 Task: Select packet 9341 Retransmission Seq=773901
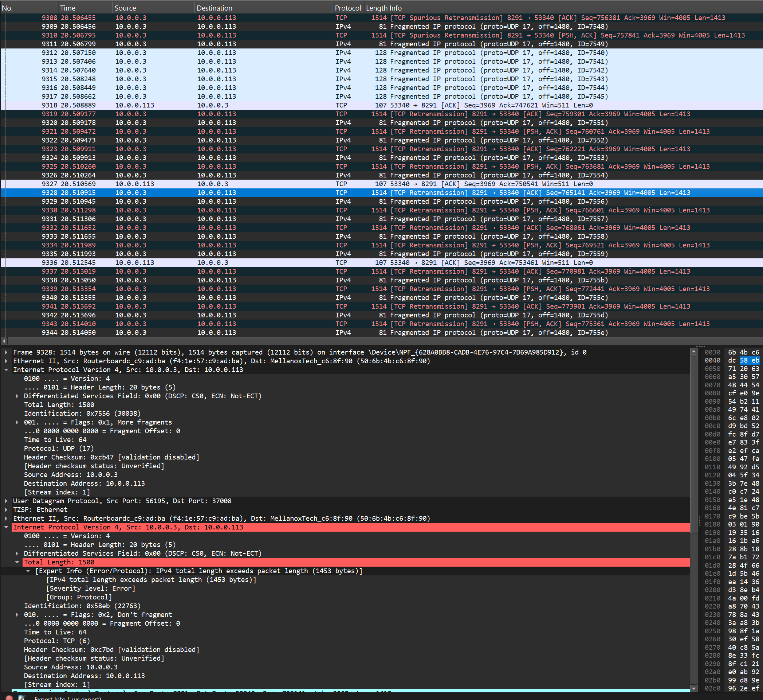pos(381,306)
